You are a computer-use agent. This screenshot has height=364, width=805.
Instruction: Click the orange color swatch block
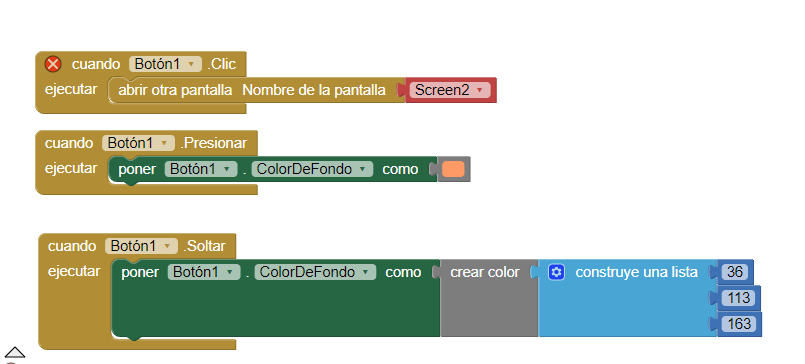(453, 169)
